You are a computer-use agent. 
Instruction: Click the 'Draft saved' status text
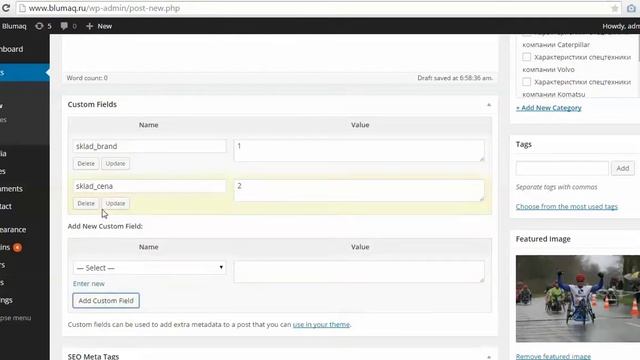[x=455, y=78]
